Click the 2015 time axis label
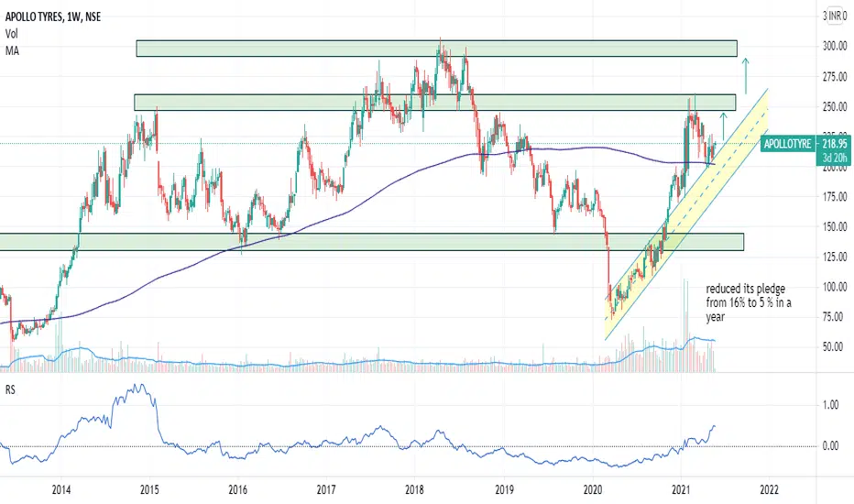 pyautogui.click(x=149, y=490)
